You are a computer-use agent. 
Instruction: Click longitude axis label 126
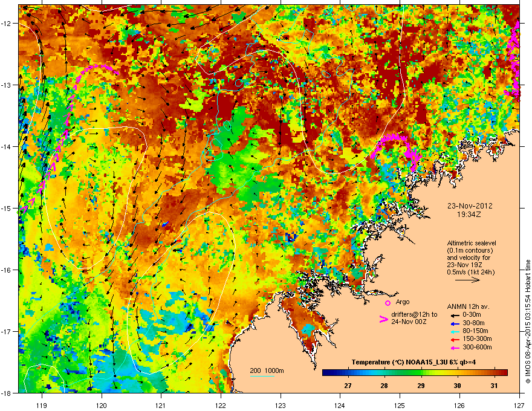(459, 406)
